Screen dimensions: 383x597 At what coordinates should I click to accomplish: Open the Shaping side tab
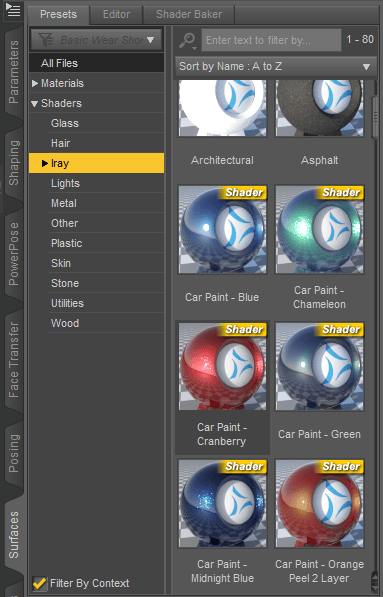click(x=14, y=163)
